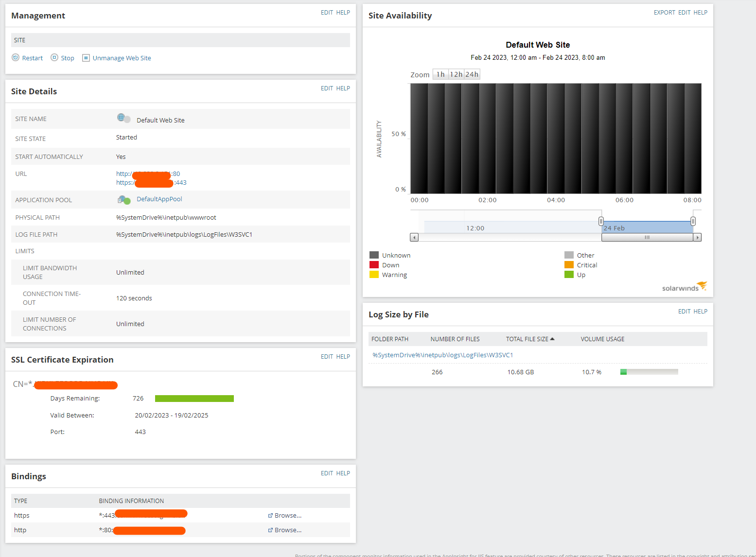Click the left range handle of timeline
The image size is (756, 557).
click(601, 221)
